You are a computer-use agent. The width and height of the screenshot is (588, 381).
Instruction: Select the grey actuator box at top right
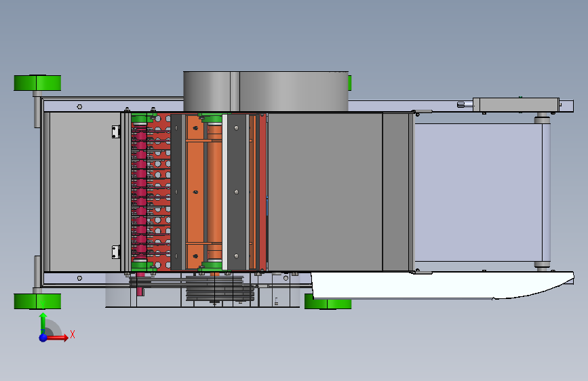516,104
